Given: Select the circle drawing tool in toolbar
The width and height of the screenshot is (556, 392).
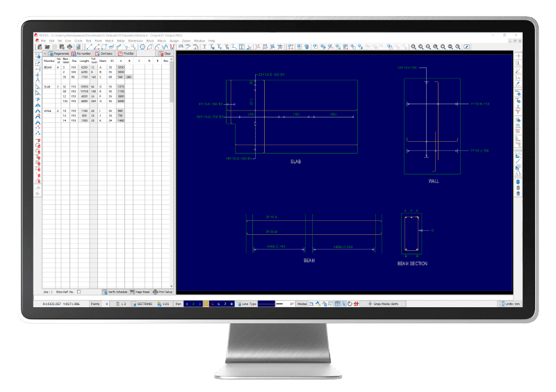Looking at the screenshot, I should point(142,47).
